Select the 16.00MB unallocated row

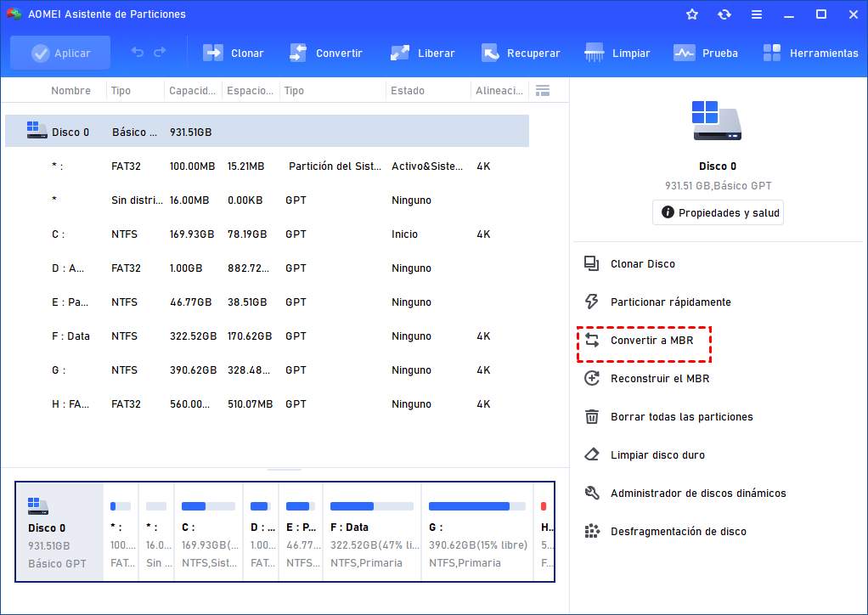click(267, 200)
